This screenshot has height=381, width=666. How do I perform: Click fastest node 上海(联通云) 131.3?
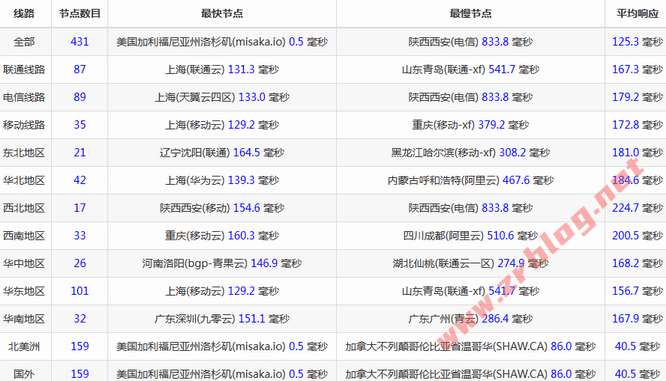pos(222,69)
